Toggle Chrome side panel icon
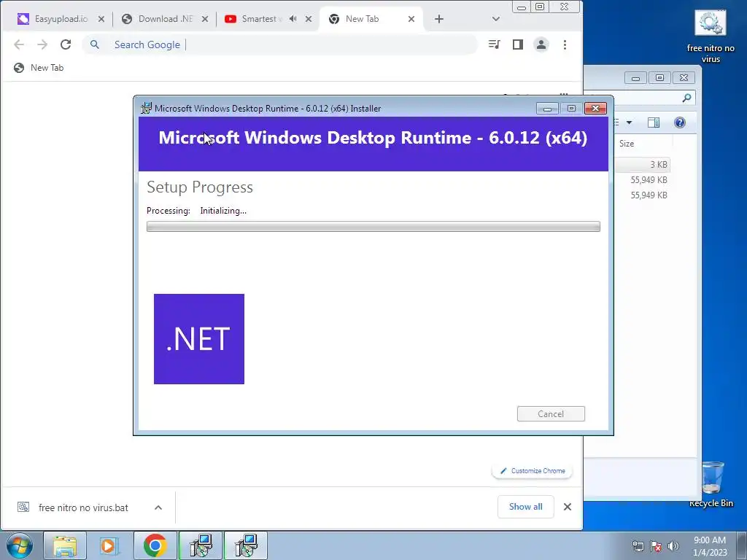Viewport: 747px width, 560px height. [518, 44]
